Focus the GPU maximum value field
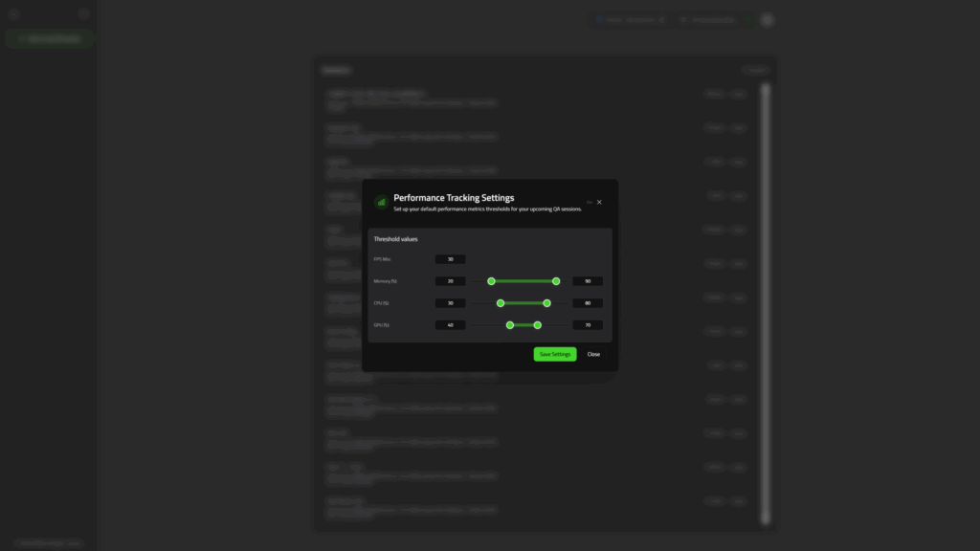 click(588, 325)
